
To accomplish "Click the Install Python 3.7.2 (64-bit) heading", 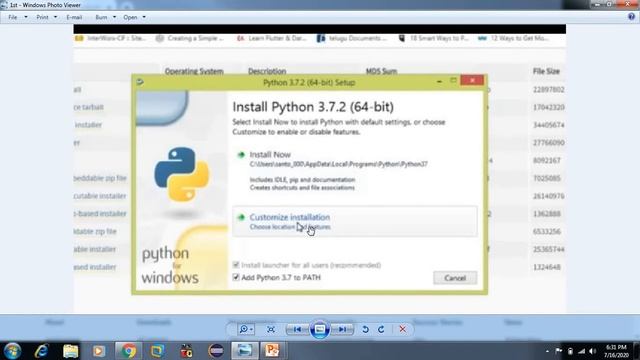I will [x=313, y=107].
